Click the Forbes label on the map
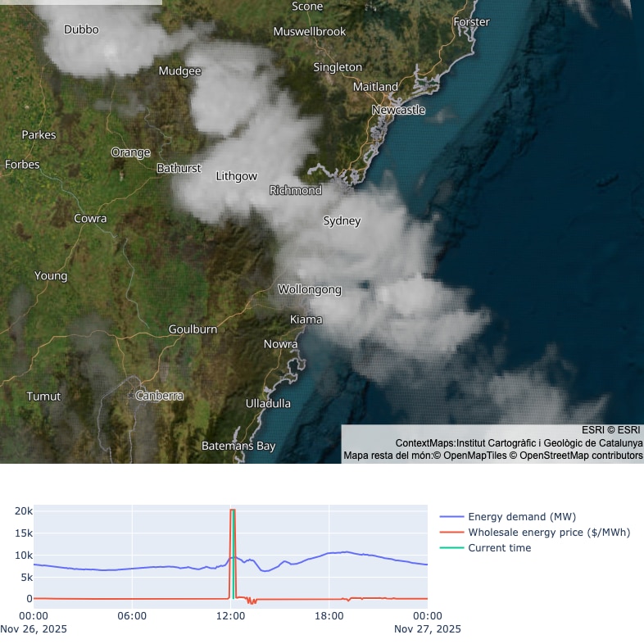644x644 pixels. [x=22, y=165]
